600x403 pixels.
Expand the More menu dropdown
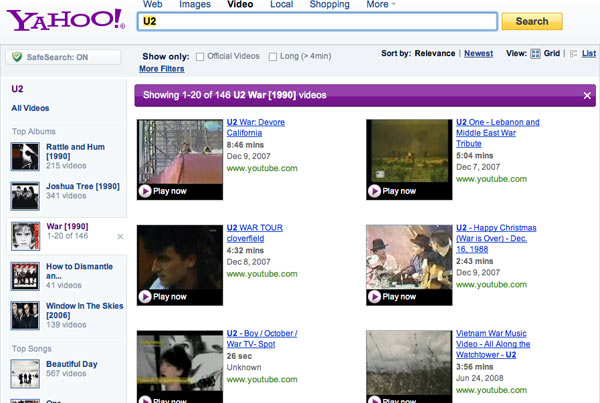(380, 5)
